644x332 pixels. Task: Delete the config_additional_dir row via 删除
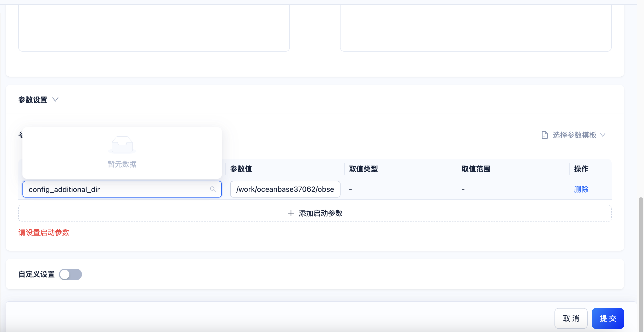tap(581, 189)
